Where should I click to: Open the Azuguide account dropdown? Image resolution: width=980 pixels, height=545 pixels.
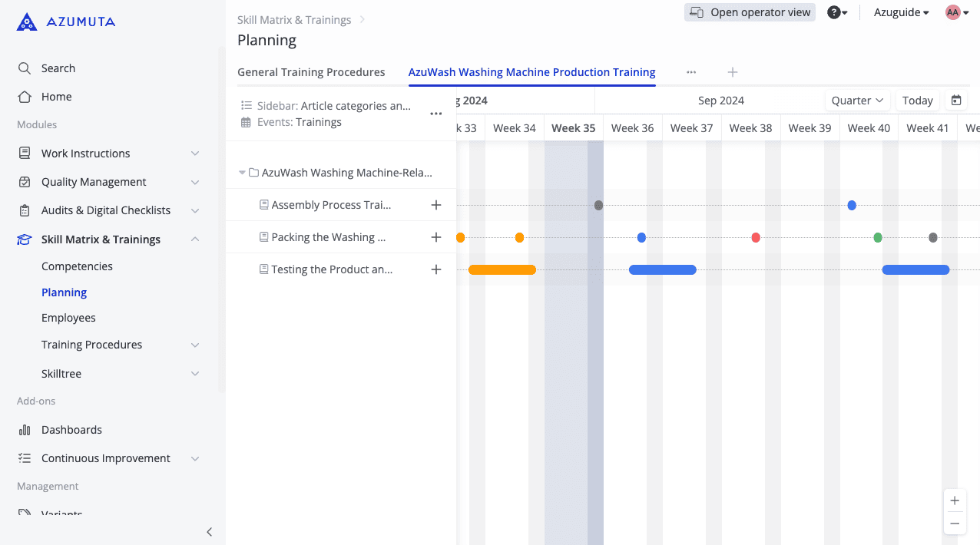coord(901,12)
